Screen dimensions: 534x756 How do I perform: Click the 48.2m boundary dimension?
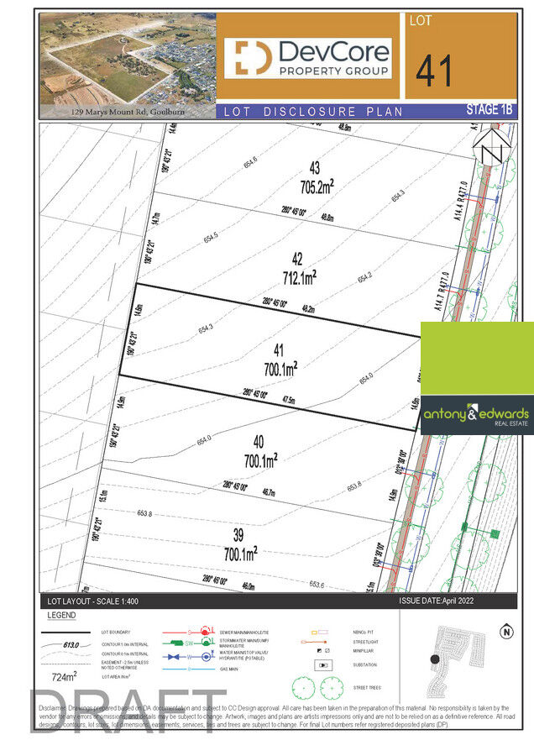(308, 309)
